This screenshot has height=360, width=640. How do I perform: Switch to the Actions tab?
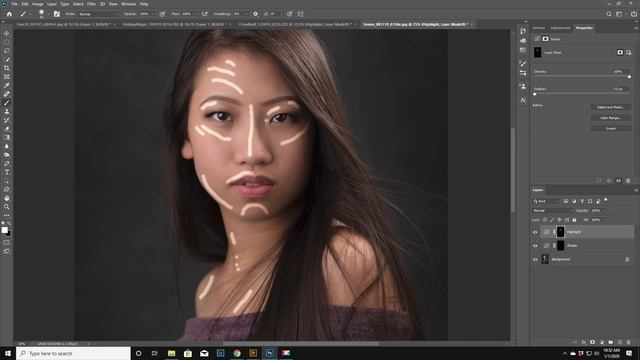[538, 28]
